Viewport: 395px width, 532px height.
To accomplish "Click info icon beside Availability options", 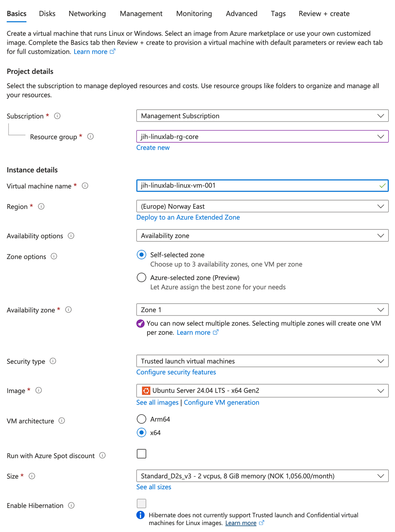I will pyautogui.click(x=71, y=236).
